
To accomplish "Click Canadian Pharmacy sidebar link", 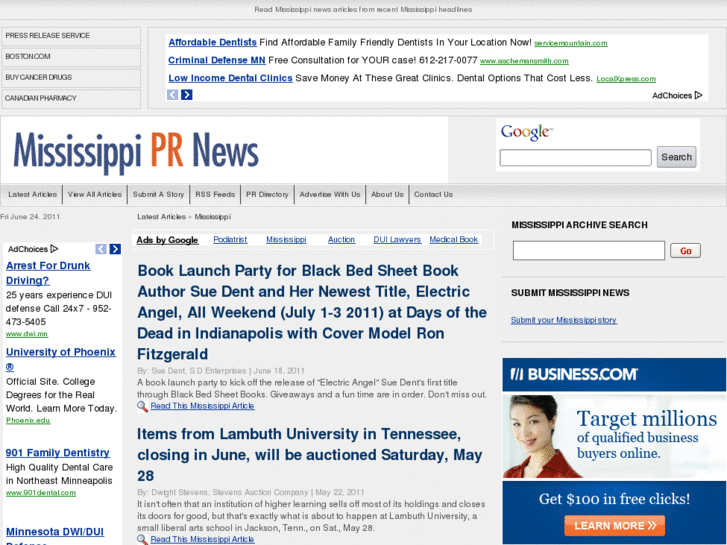I will coord(71,98).
